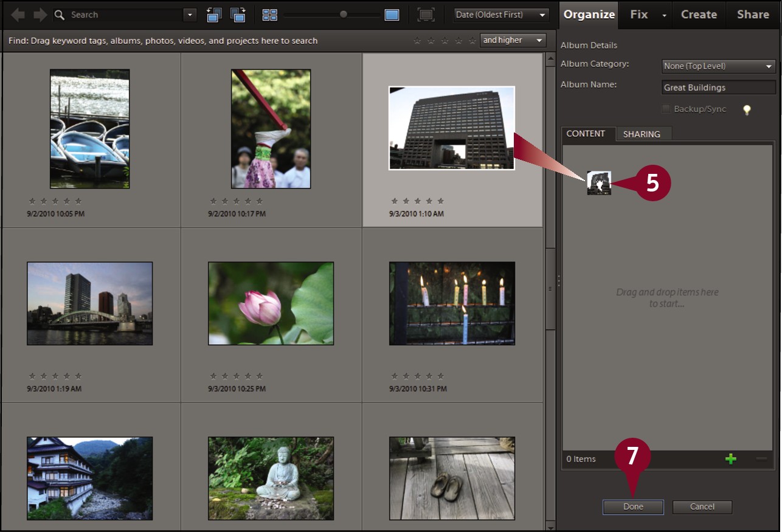Filter by fifth rating star
Screen dimensions: 782x532
click(472, 41)
